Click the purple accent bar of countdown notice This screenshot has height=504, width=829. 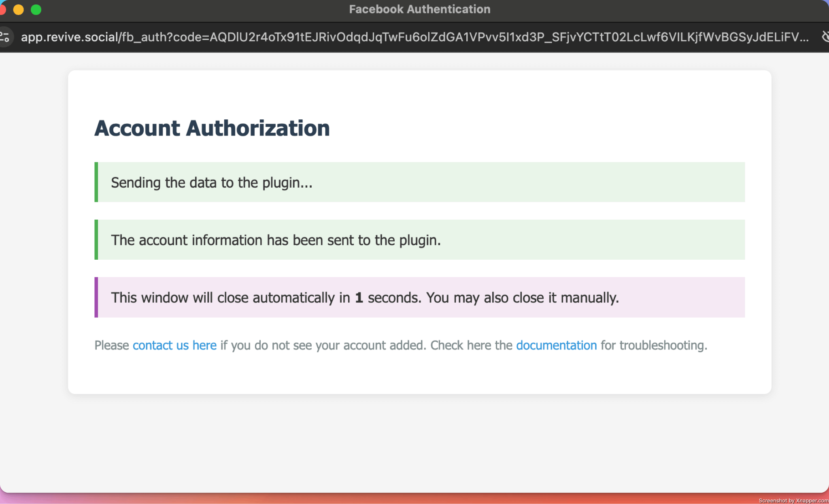96,297
